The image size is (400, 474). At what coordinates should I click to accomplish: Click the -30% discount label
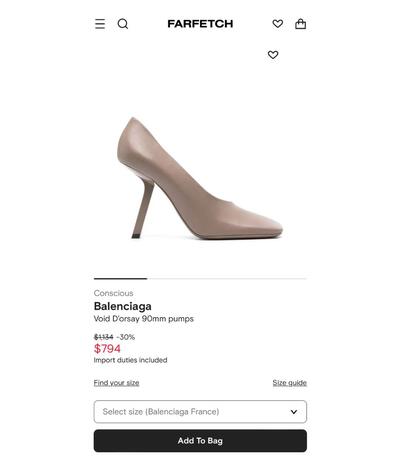click(126, 337)
